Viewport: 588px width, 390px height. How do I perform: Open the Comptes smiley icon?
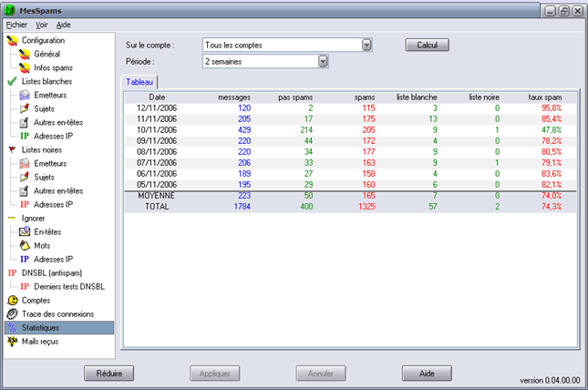12,300
